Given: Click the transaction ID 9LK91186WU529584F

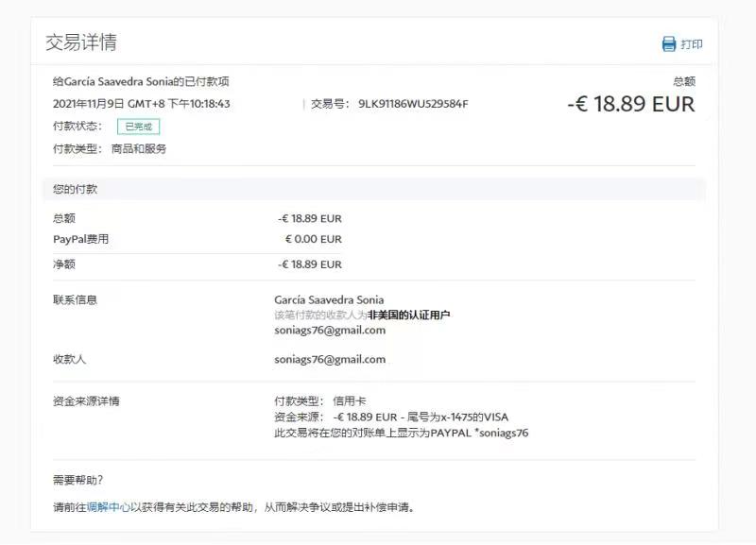Looking at the screenshot, I should click(x=412, y=104).
